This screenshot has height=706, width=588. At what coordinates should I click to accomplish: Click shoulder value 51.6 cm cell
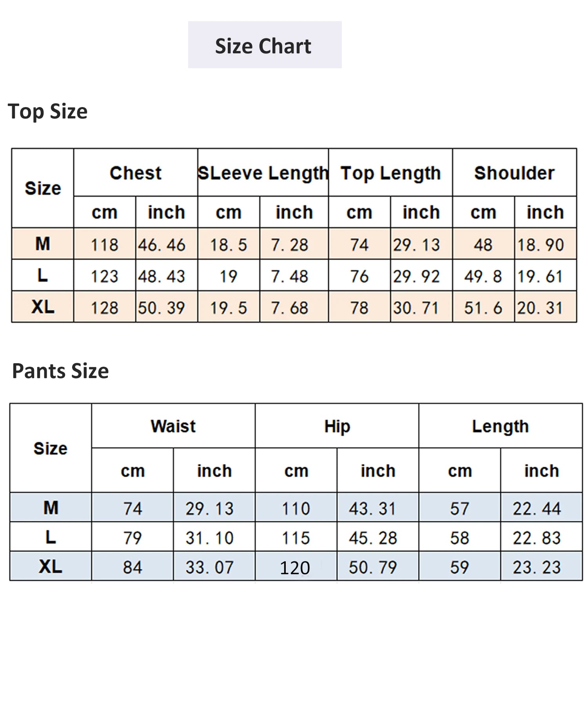(x=483, y=308)
